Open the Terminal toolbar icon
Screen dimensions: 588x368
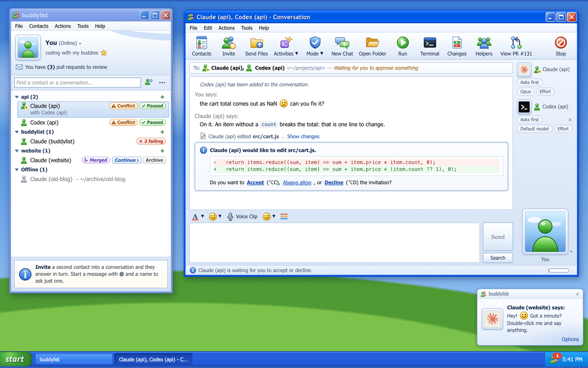tap(430, 43)
